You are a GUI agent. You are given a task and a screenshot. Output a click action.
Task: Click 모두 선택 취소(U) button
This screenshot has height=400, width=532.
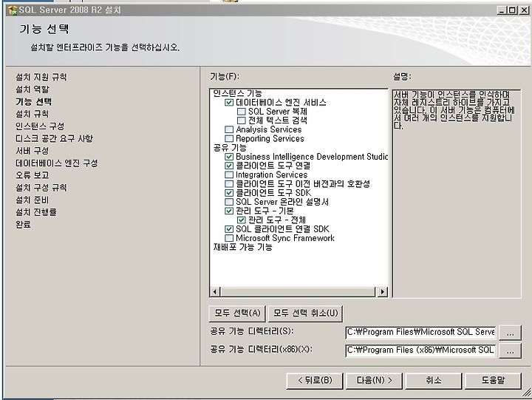305,313
